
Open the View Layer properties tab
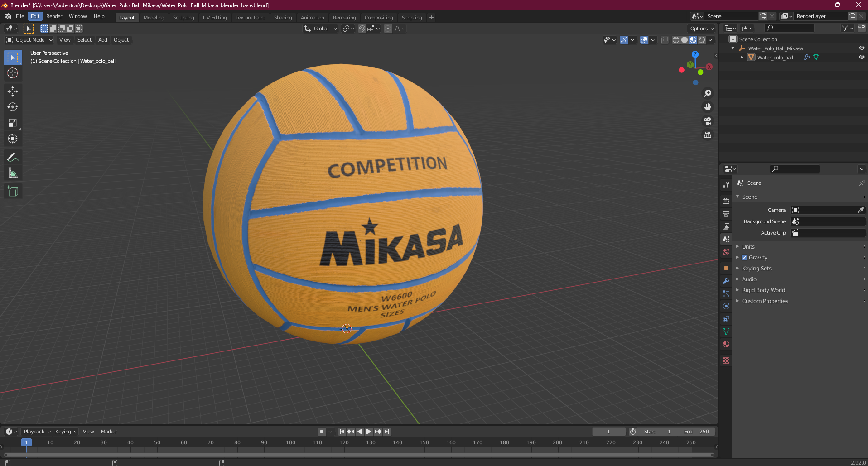726,226
